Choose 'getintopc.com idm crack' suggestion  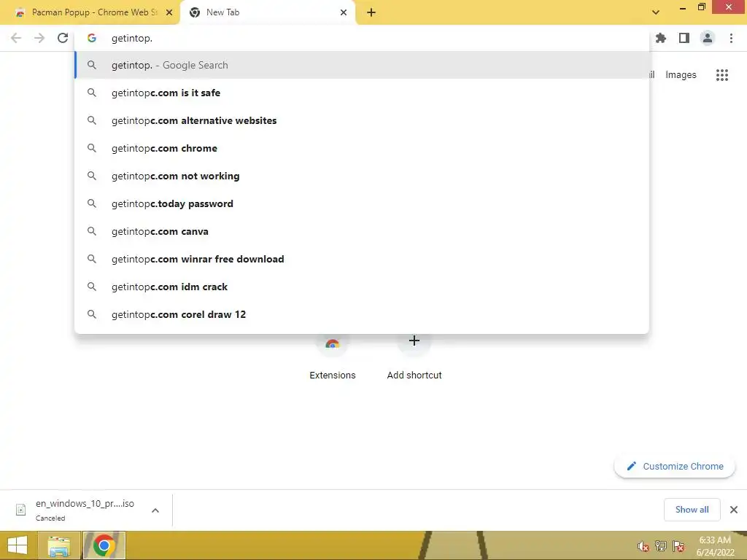coord(362,287)
